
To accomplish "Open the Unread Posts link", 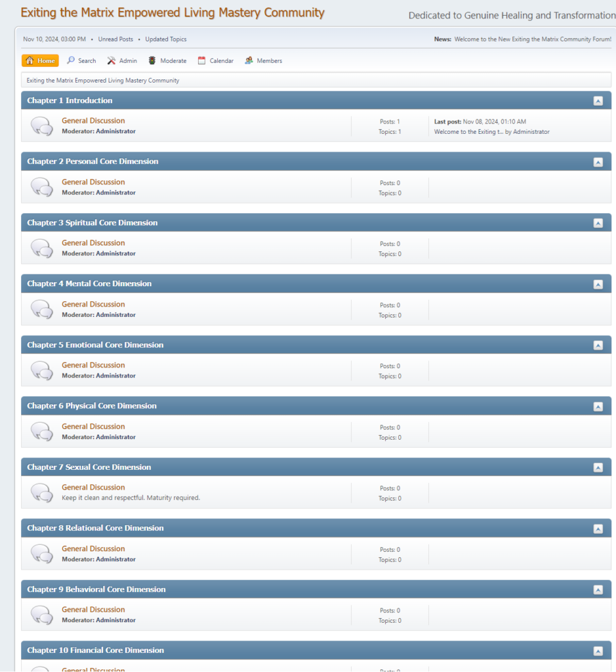I will pyautogui.click(x=115, y=39).
